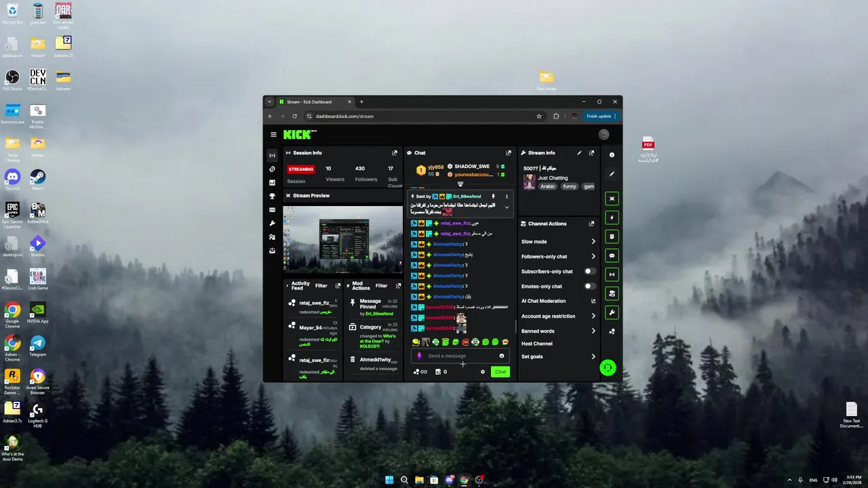Expand Banned words settings
868x488 pixels.
click(x=593, y=331)
